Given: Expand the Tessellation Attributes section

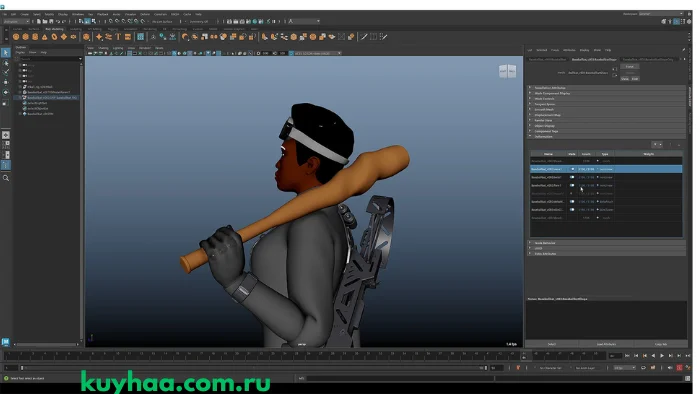Looking at the screenshot, I should (x=607, y=88).
